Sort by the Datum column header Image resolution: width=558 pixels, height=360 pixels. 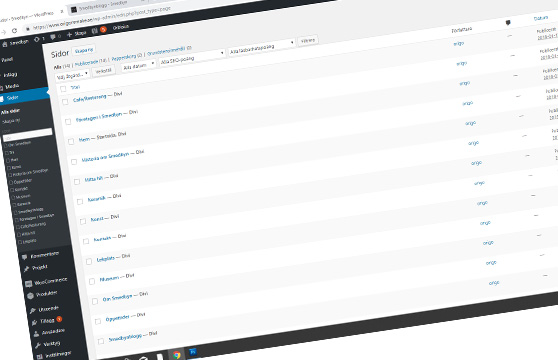541,18
